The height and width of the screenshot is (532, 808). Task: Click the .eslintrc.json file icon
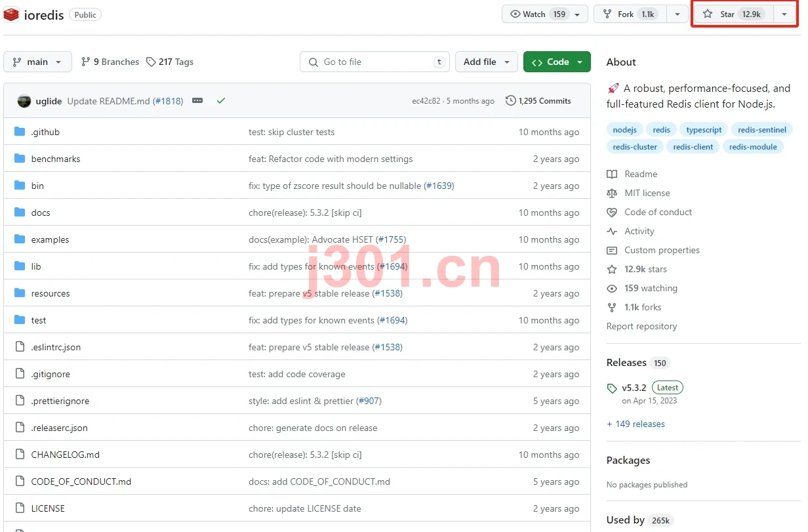[20, 347]
